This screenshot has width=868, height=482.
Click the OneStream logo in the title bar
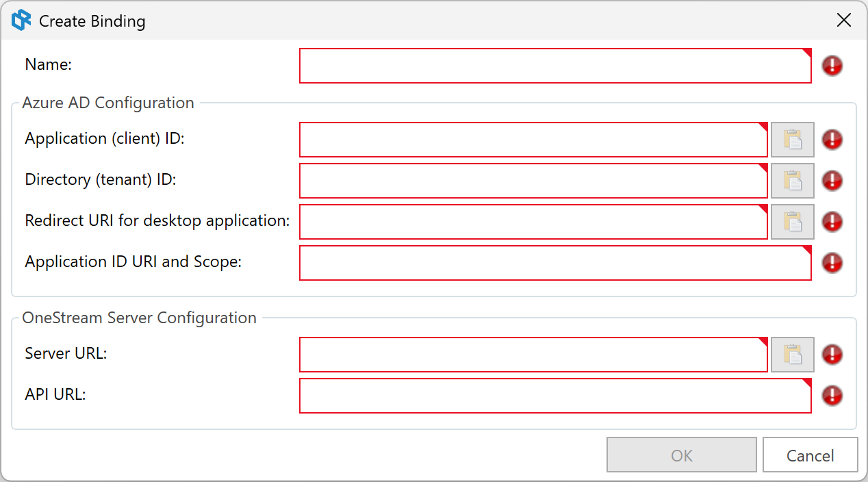coord(22,21)
